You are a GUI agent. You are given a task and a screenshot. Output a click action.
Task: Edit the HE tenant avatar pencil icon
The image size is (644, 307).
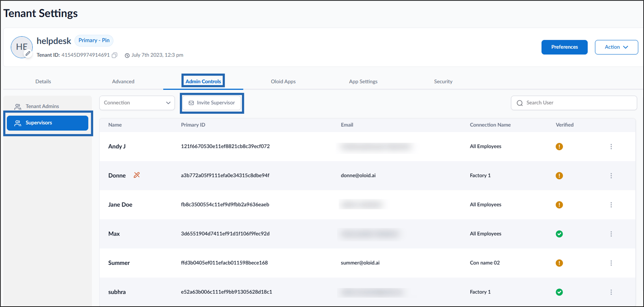(x=28, y=54)
